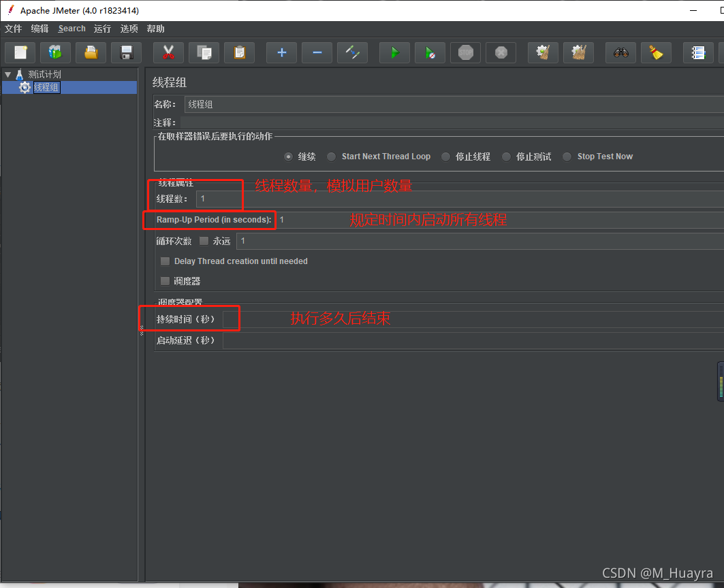Click the Function Helper list icon
724x588 pixels.
pos(698,52)
